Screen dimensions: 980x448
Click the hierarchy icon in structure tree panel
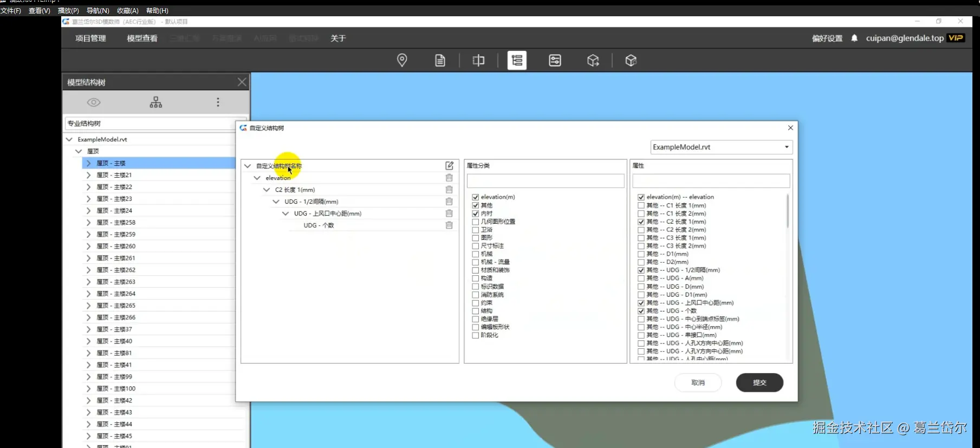point(156,102)
